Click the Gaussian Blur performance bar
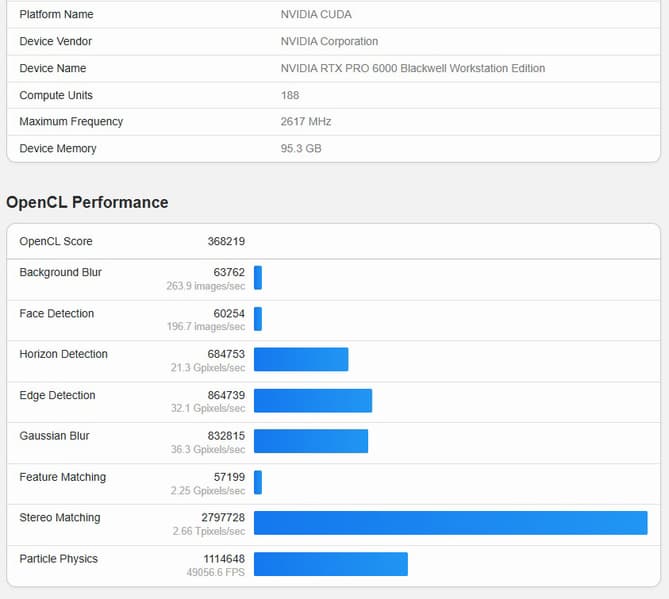This screenshot has width=669, height=599. tap(310, 441)
